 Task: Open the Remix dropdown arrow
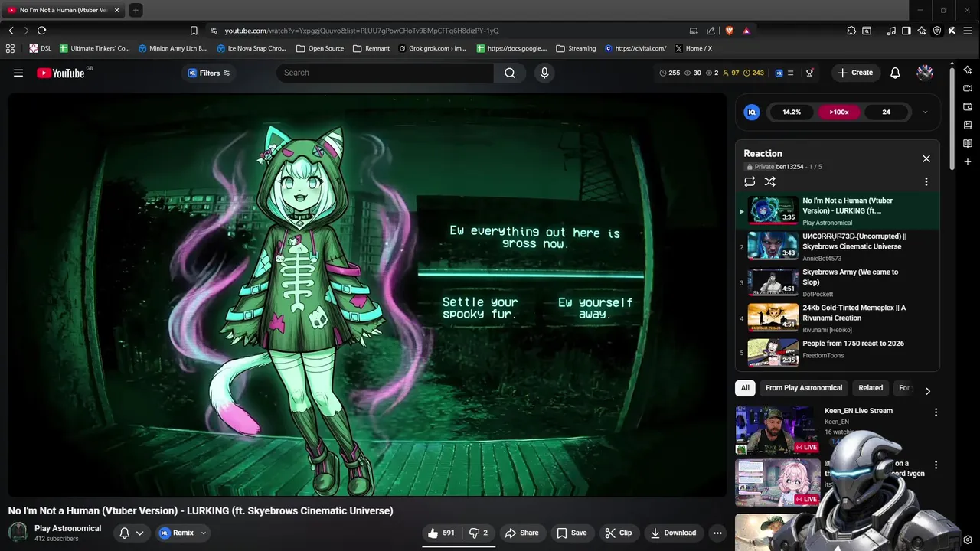[204, 533]
